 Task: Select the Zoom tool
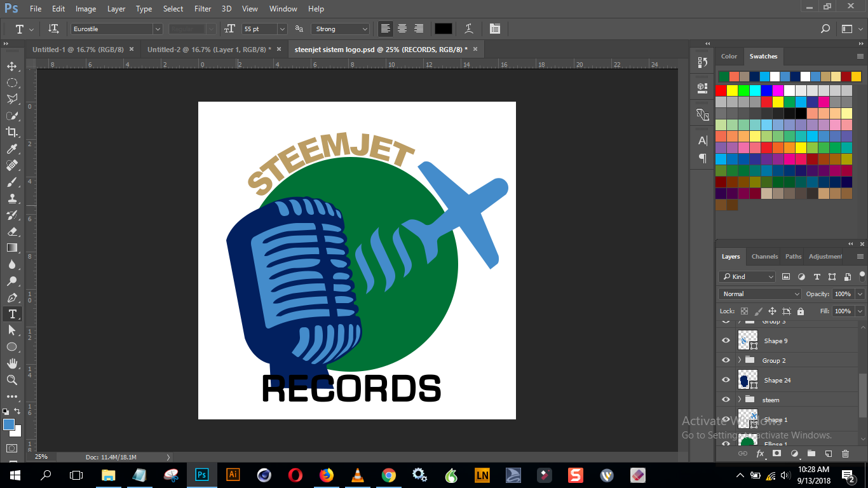click(11, 380)
